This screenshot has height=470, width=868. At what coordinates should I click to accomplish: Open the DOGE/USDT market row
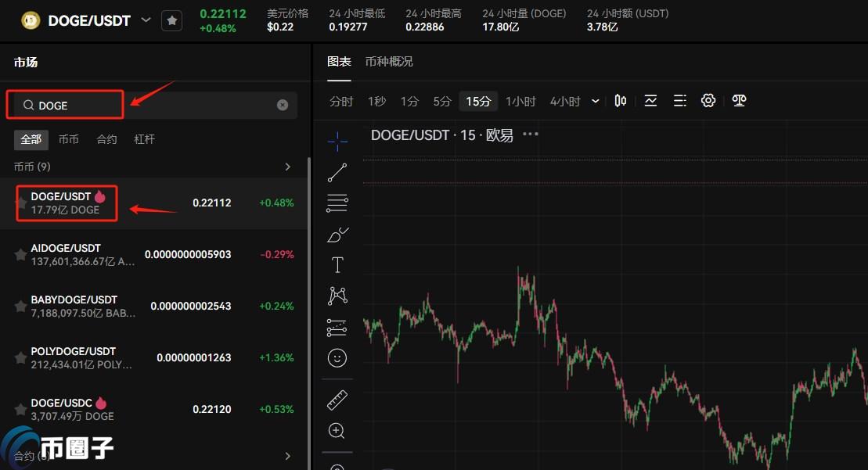tap(153, 203)
